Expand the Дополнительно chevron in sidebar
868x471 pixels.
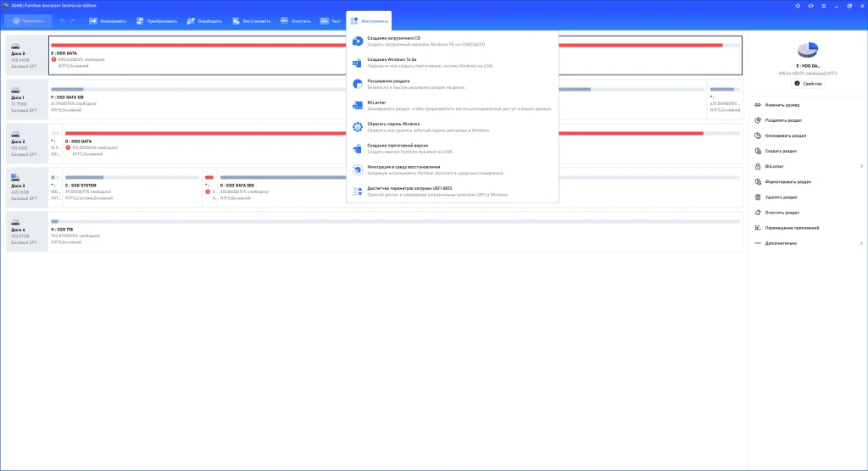[x=861, y=243]
